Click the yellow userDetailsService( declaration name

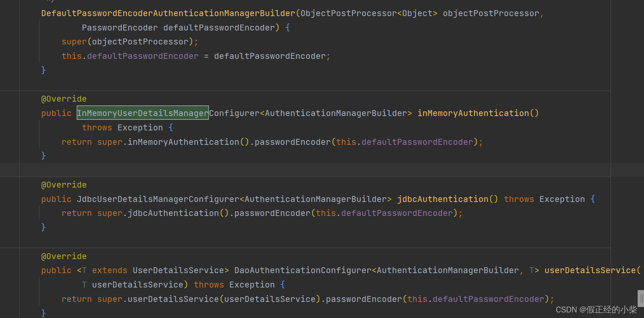tap(592, 271)
